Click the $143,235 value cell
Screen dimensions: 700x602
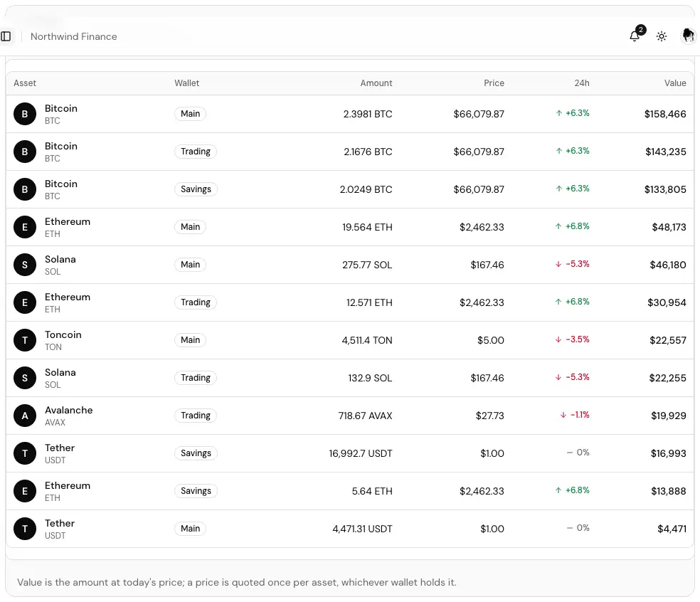coord(666,152)
